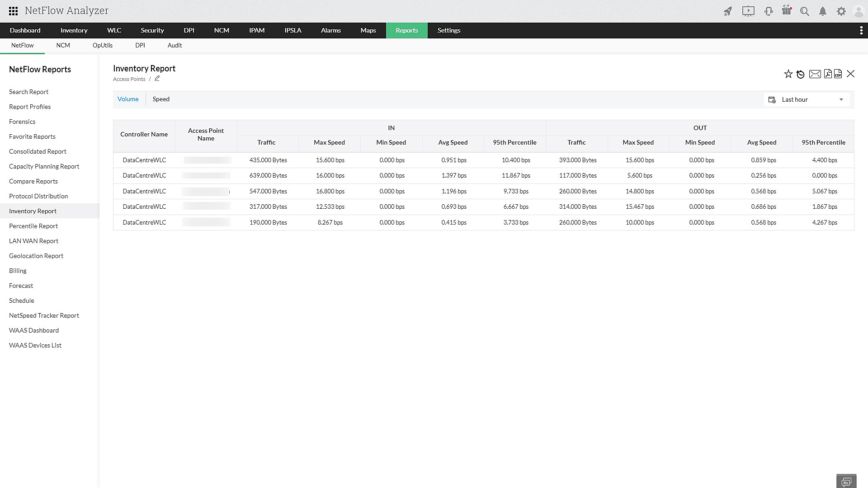Open the live chat widget
This screenshot has height=488, width=868.
846,481
